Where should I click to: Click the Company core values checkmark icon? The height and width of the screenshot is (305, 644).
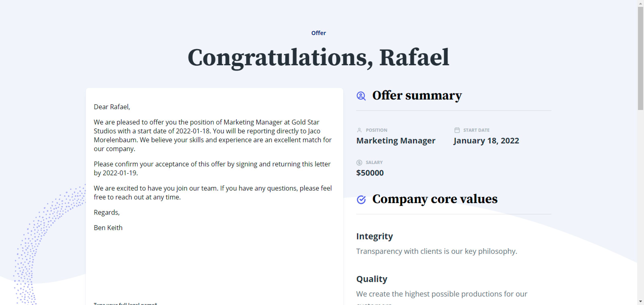[x=361, y=199]
